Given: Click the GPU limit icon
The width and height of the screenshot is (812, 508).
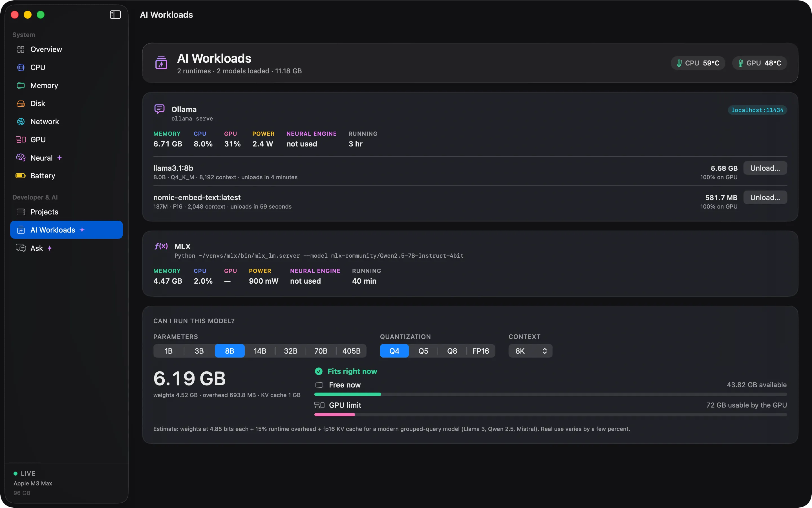Looking at the screenshot, I should [319, 405].
